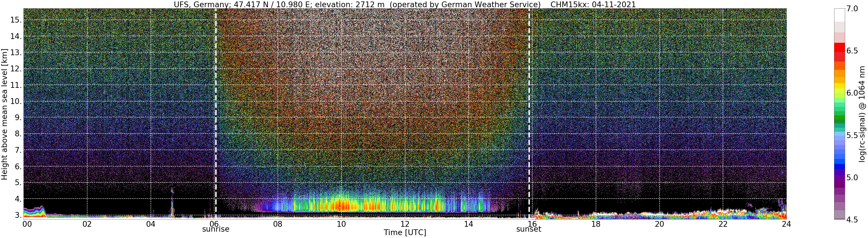This screenshot has width=868, height=238.
Task: Click the height tick '12.'
Action: [x=16, y=69]
